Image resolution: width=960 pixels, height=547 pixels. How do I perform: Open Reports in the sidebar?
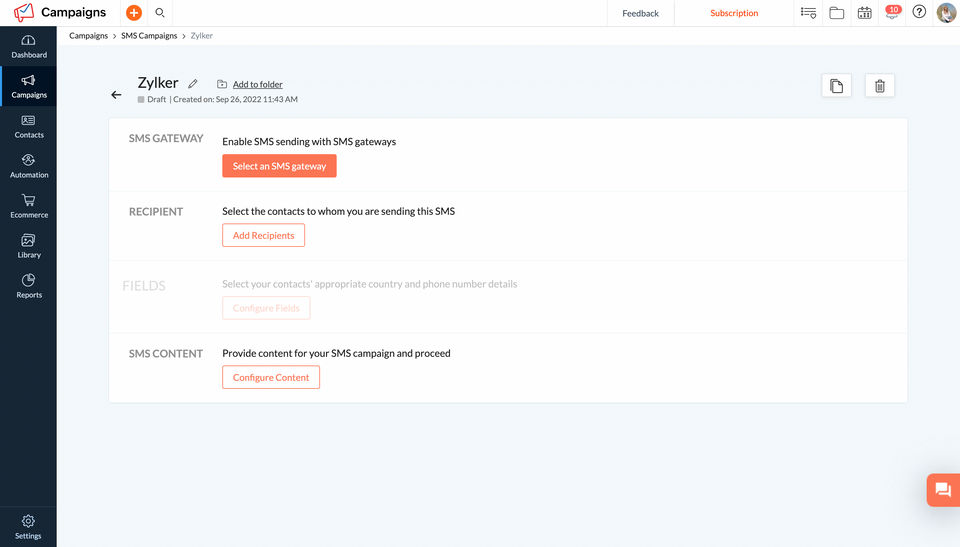point(29,286)
